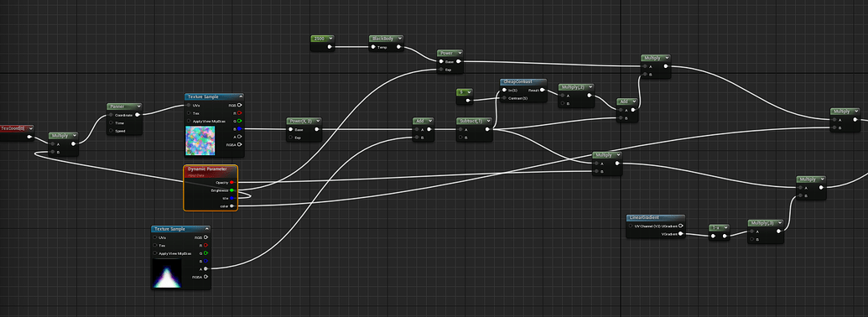This screenshot has height=317, width=868.
Task: Click the BlackBody Temp input pin
Action: click(374, 47)
